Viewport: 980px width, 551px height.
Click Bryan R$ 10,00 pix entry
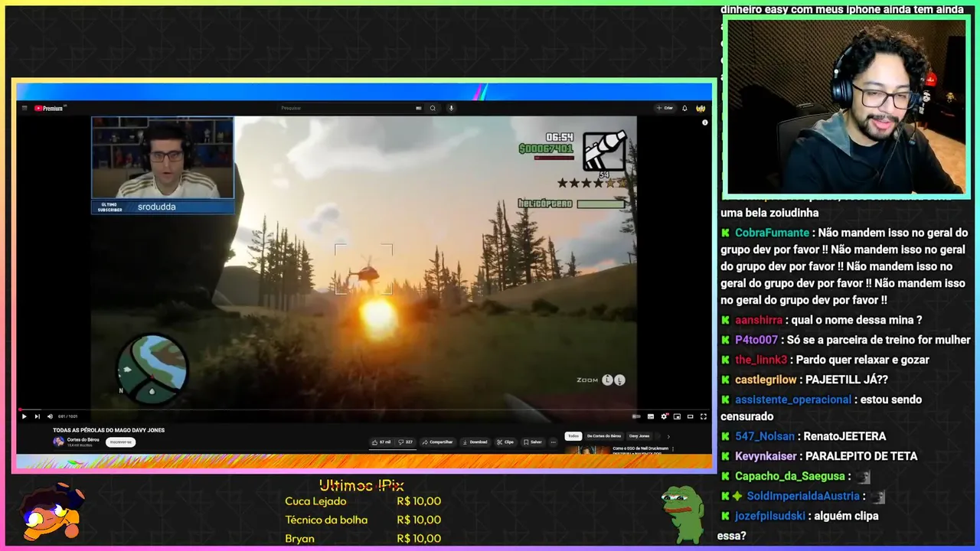[x=363, y=538]
